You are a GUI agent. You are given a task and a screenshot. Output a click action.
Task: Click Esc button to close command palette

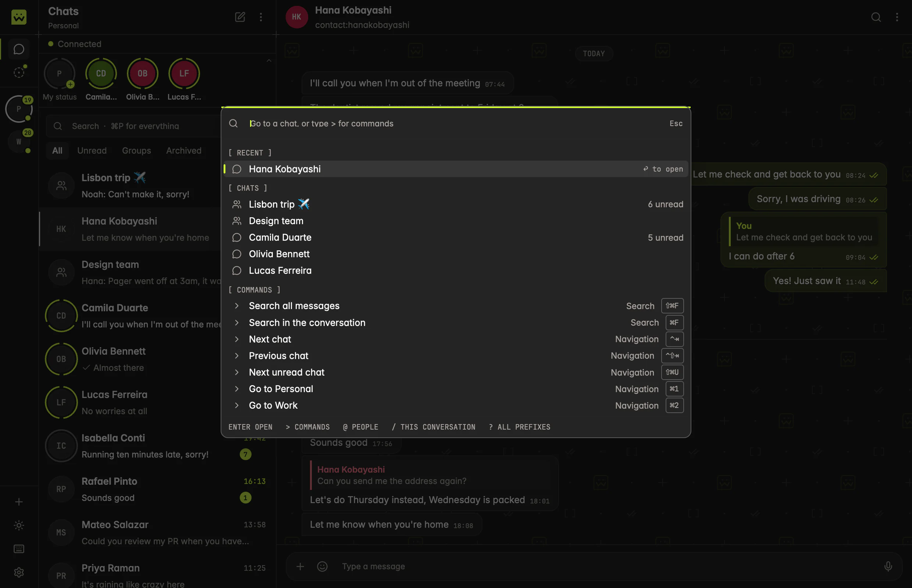point(676,123)
